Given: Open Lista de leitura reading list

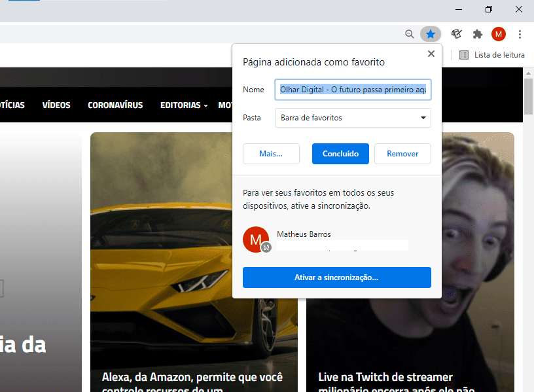Looking at the screenshot, I should tap(491, 55).
